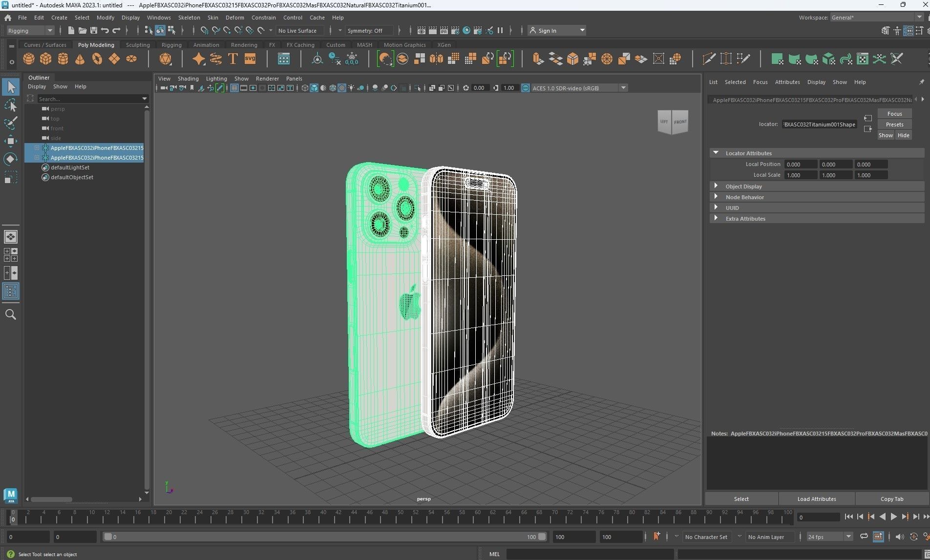Image resolution: width=930 pixels, height=560 pixels.
Task: Expand the UUID section
Action: 817,208
